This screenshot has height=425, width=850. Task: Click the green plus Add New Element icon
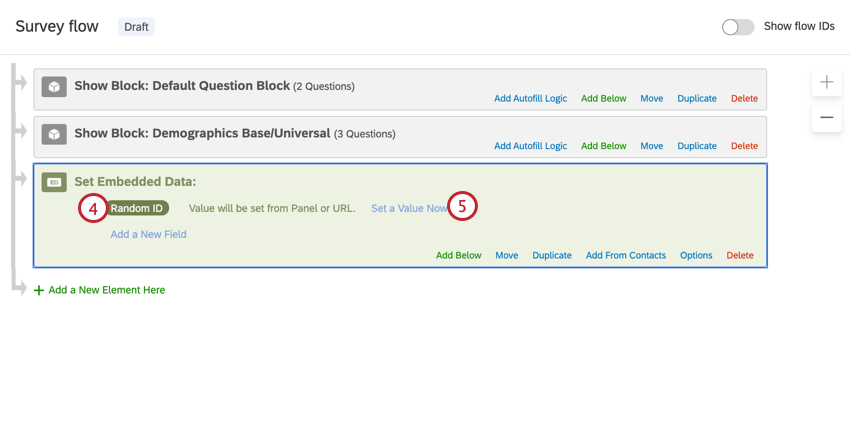click(x=39, y=290)
